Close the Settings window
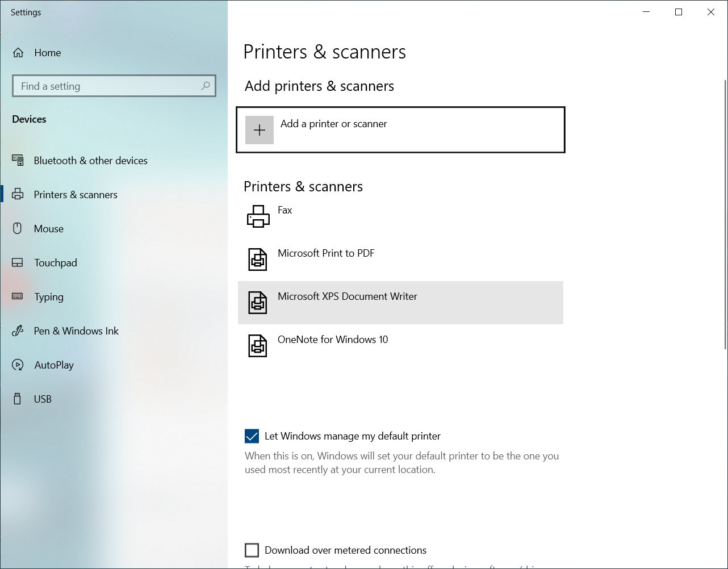728x569 pixels. (x=711, y=12)
